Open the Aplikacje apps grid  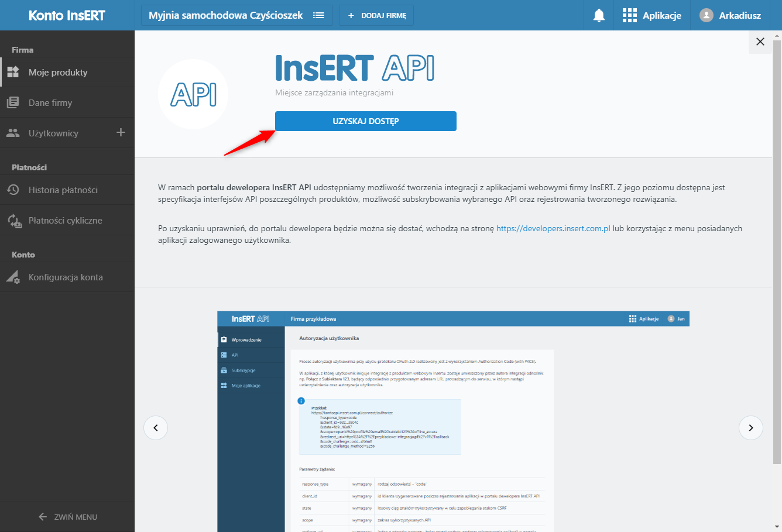(652, 15)
